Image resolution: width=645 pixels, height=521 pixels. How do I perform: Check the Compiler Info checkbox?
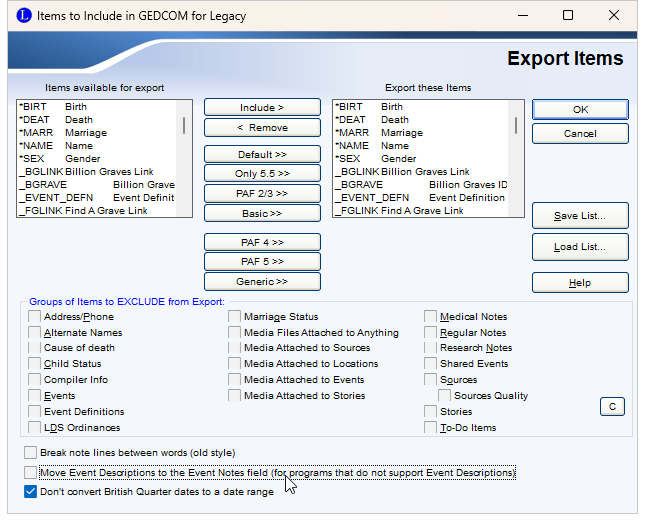coord(35,380)
